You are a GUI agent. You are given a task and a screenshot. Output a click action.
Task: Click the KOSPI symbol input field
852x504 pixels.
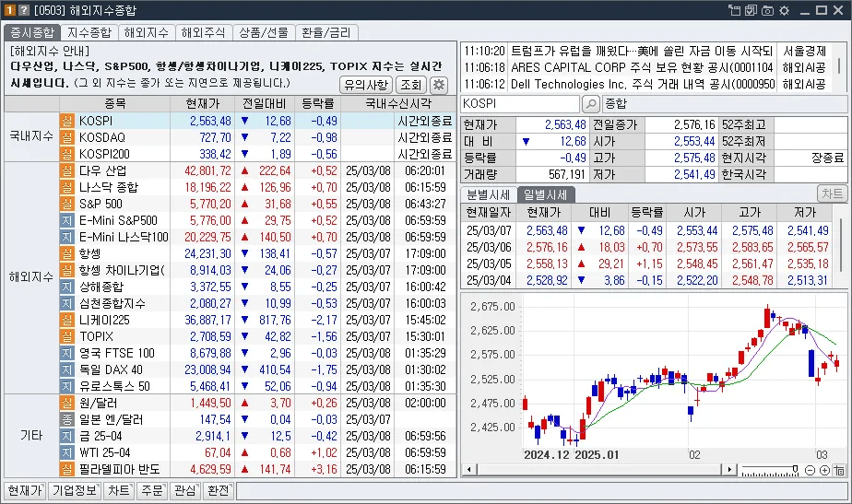coord(520,104)
